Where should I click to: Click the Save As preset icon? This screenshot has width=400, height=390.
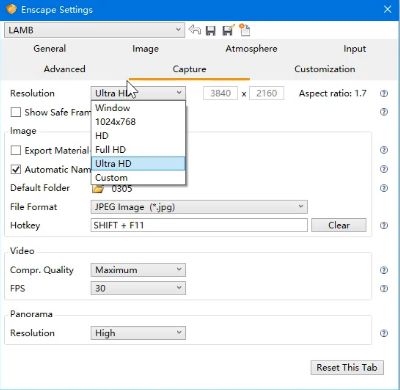(x=228, y=30)
